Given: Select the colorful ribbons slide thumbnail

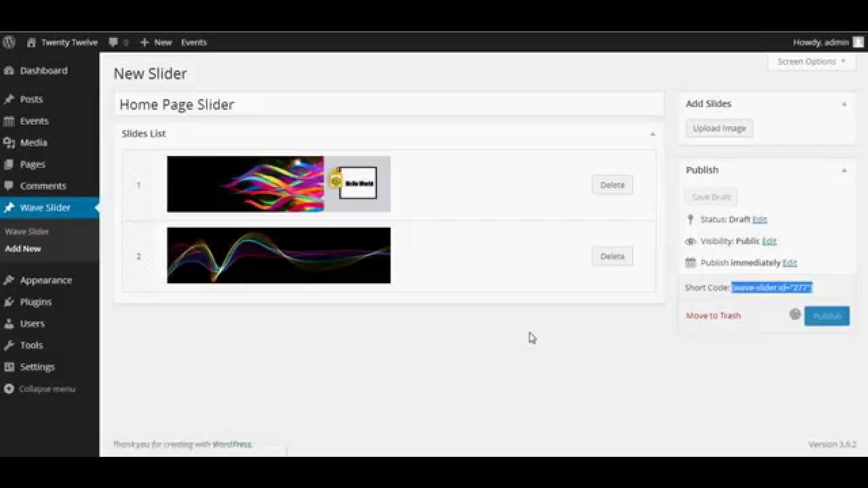Looking at the screenshot, I should click(x=279, y=184).
